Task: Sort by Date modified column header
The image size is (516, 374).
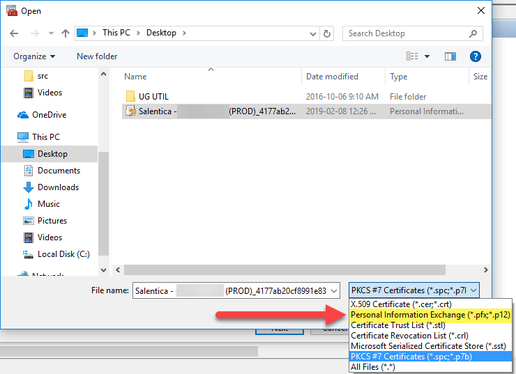Action: (x=332, y=76)
